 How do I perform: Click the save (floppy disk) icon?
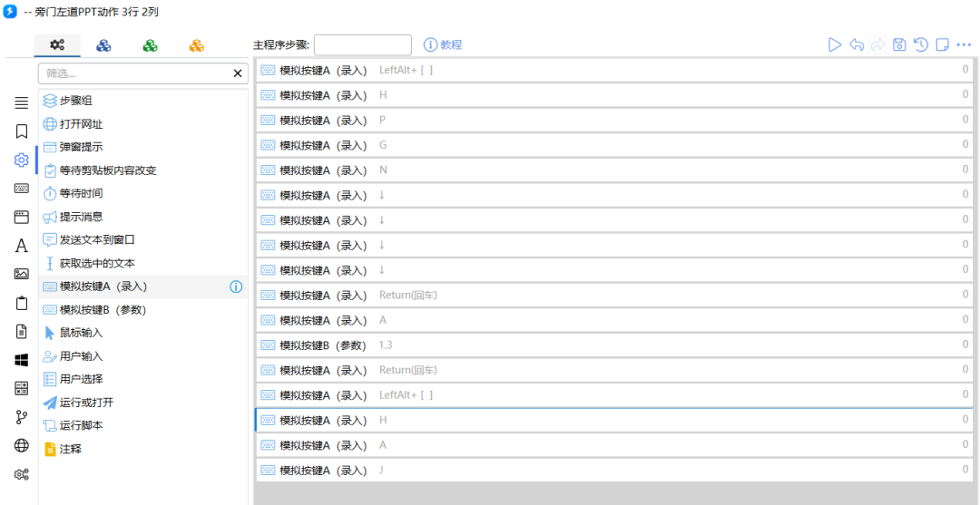tap(899, 44)
